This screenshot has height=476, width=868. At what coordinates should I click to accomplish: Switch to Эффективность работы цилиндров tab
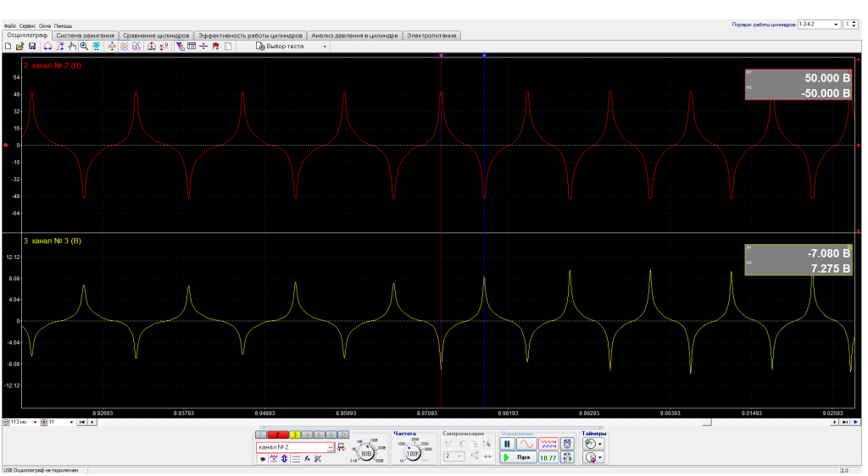(x=251, y=36)
